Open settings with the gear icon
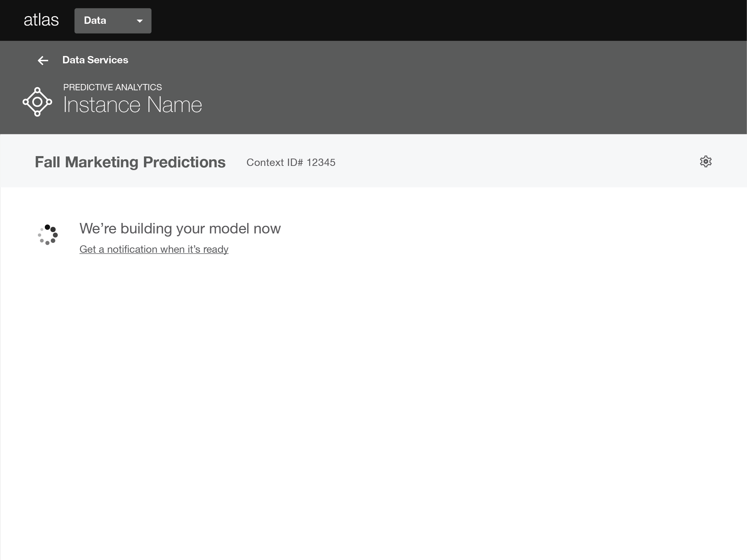Image resolution: width=747 pixels, height=560 pixels. click(x=706, y=161)
